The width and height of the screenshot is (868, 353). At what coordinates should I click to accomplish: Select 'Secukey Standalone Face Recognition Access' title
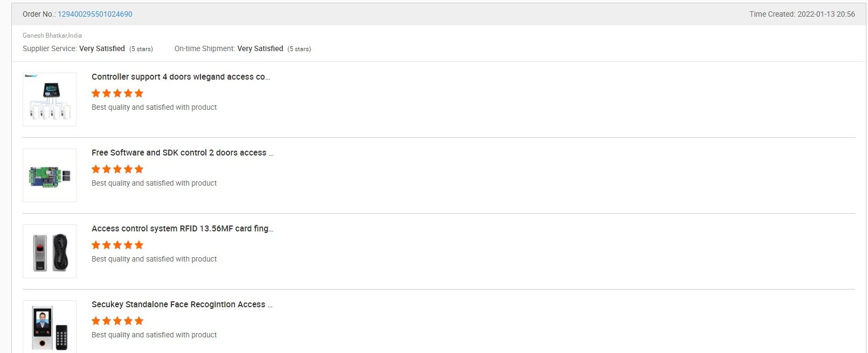point(182,305)
